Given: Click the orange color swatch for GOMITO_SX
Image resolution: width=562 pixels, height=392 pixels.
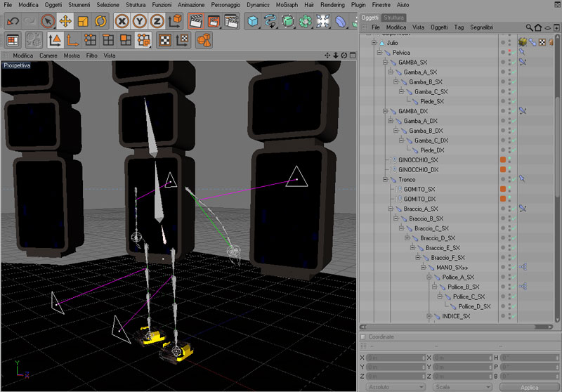Looking at the screenshot, I should [503, 190].
